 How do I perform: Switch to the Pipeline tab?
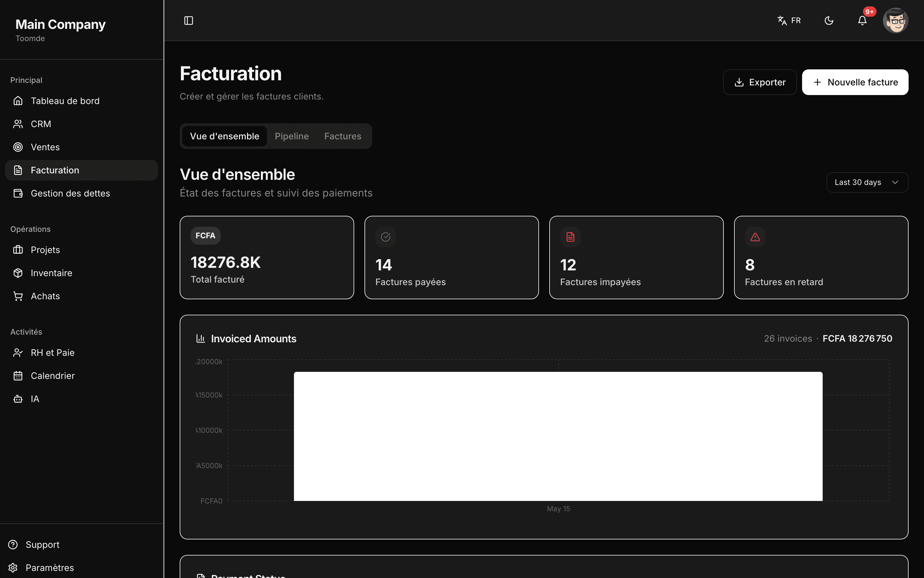292,136
